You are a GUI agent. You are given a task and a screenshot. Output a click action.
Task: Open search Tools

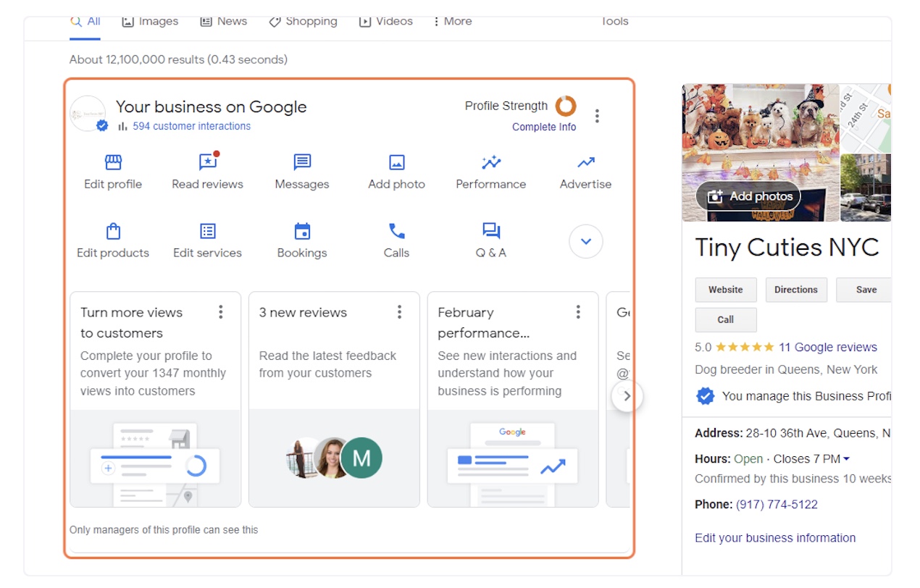click(x=614, y=22)
